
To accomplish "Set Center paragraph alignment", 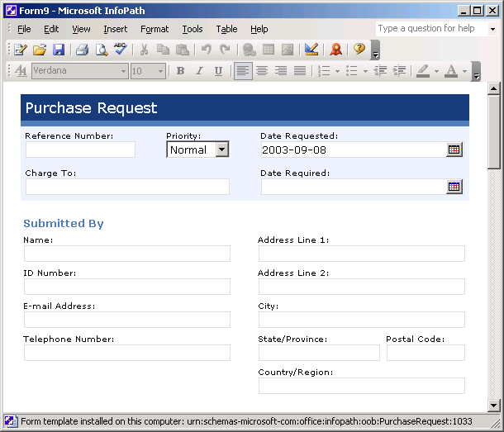I will click(x=262, y=71).
